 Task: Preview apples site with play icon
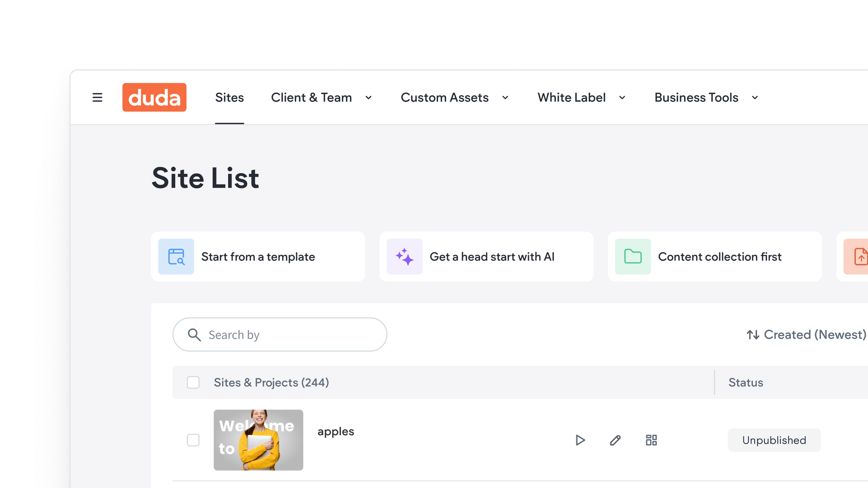(x=580, y=440)
